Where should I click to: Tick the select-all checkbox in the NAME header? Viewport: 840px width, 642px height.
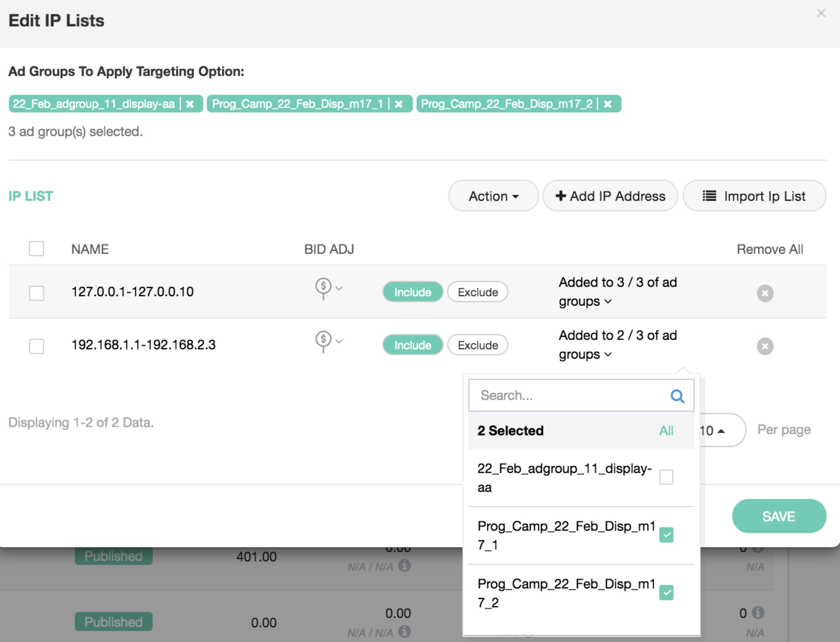[36, 249]
